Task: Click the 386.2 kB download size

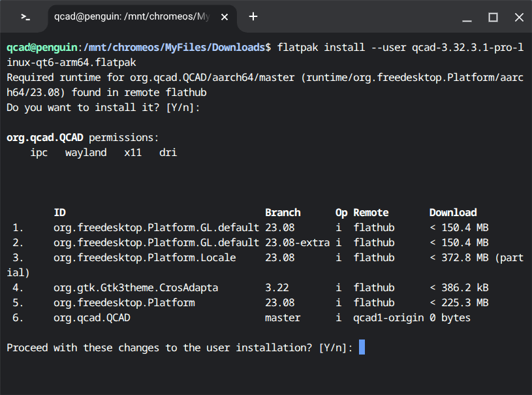Action: (463, 288)
